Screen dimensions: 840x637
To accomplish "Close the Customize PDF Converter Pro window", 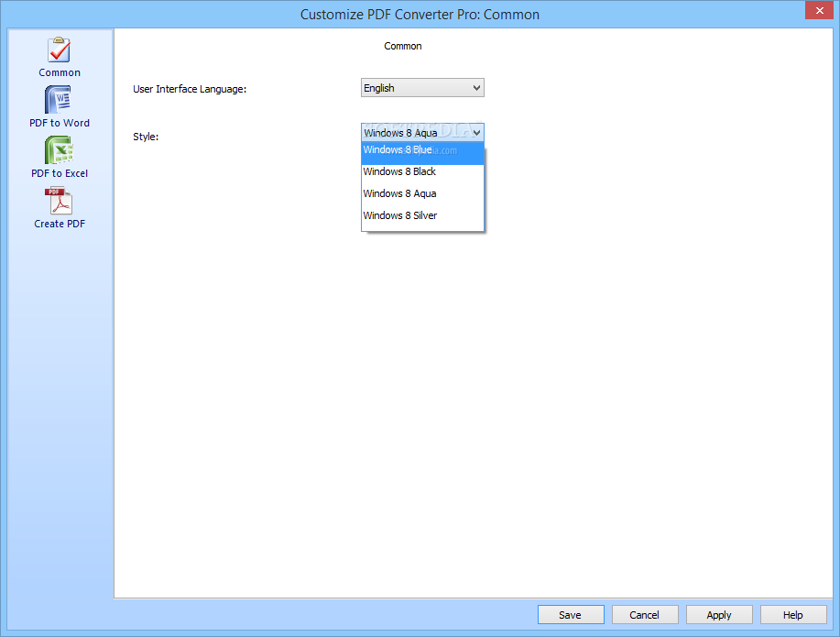I will [x=819, y=10].
